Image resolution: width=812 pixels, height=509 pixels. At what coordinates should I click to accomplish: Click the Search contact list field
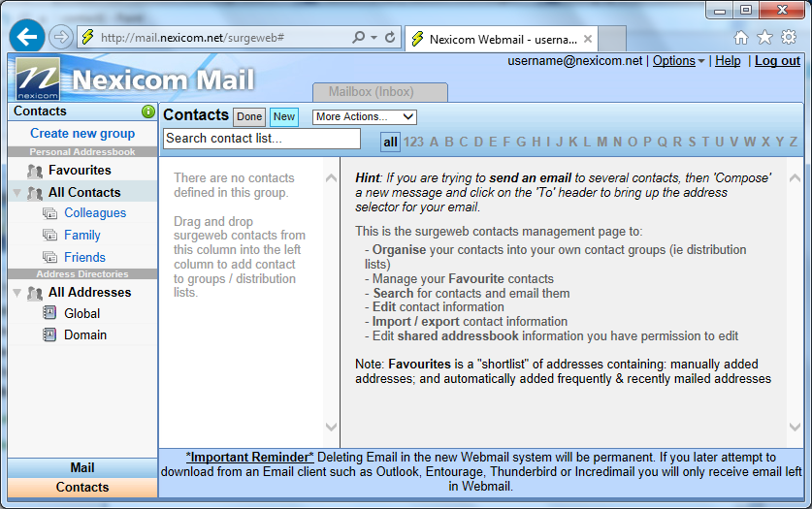(262, 139)
